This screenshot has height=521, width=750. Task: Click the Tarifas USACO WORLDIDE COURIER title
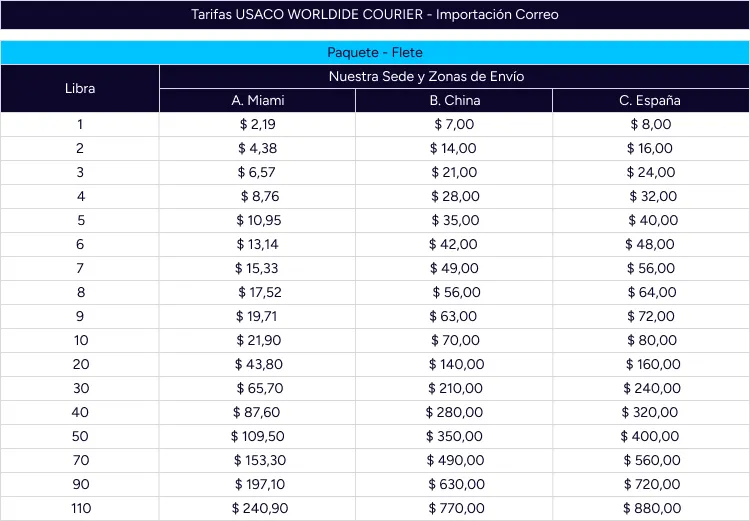click(375, 15)
